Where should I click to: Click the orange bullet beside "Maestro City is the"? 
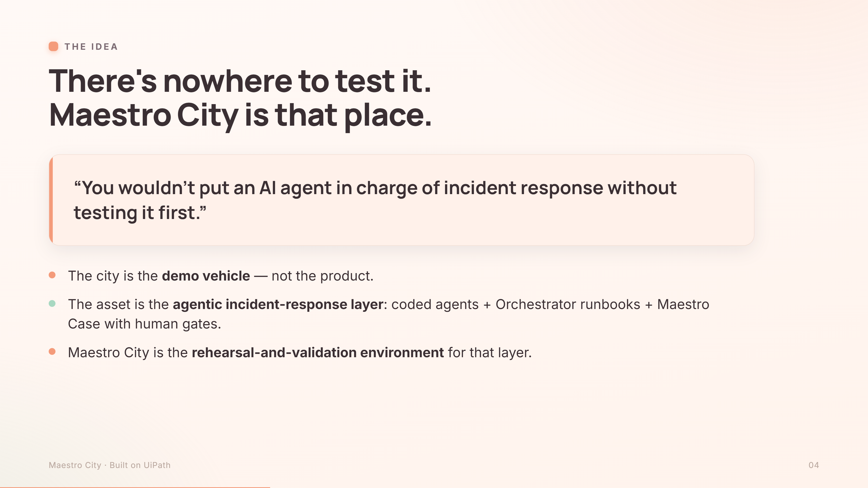tap(52, 352)
